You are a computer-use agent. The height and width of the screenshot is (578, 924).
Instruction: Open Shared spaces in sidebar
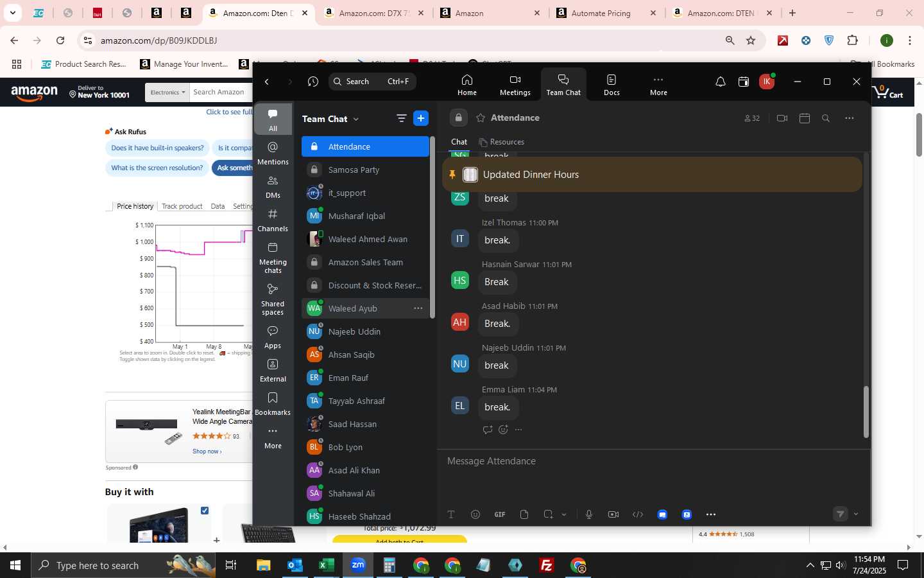[273, 299]
